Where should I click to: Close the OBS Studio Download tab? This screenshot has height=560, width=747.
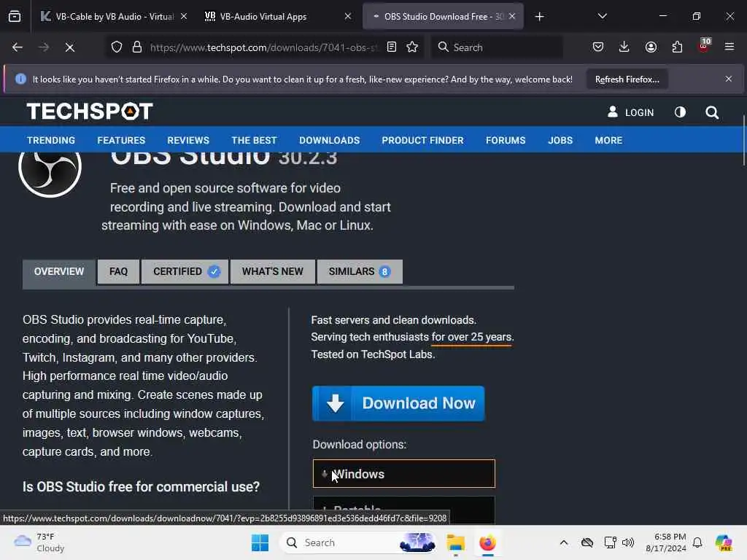tap(512, 16)
